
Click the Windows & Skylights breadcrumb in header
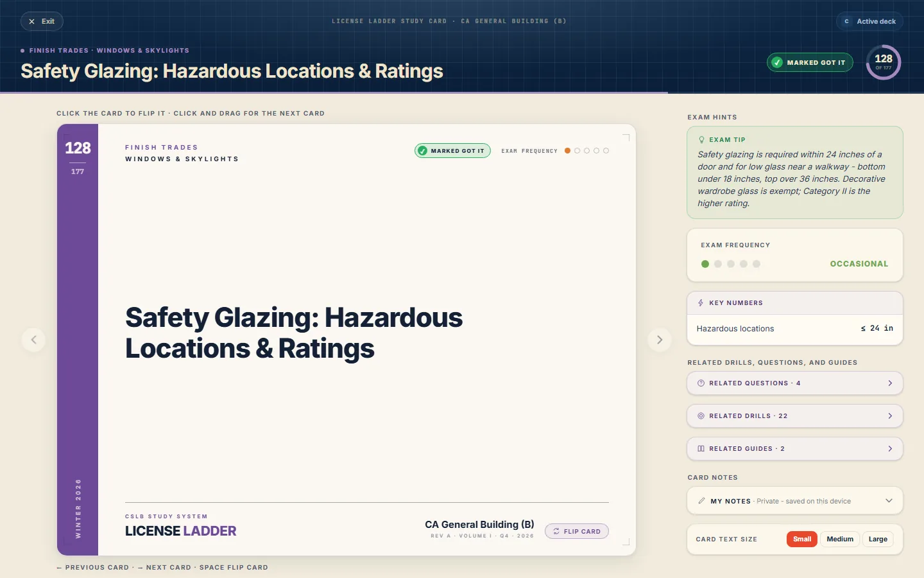pos(143,51)
